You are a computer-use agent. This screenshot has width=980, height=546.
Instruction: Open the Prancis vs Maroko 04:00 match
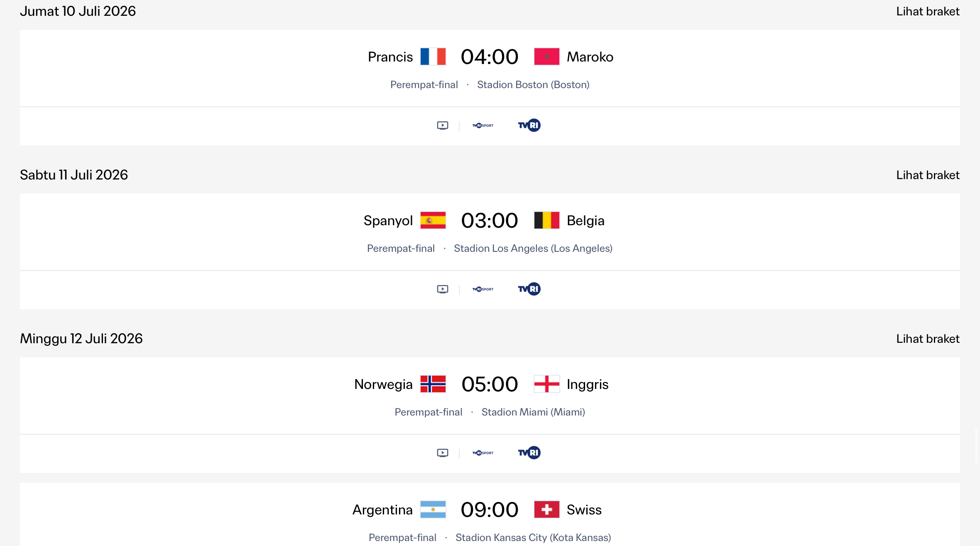click(x=490, y=68)
